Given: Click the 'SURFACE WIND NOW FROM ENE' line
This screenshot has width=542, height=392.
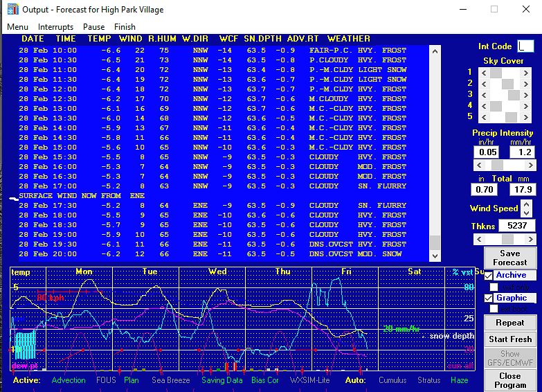Looking at the screenshot, I should pyautogui.click(x=82, y=195).
